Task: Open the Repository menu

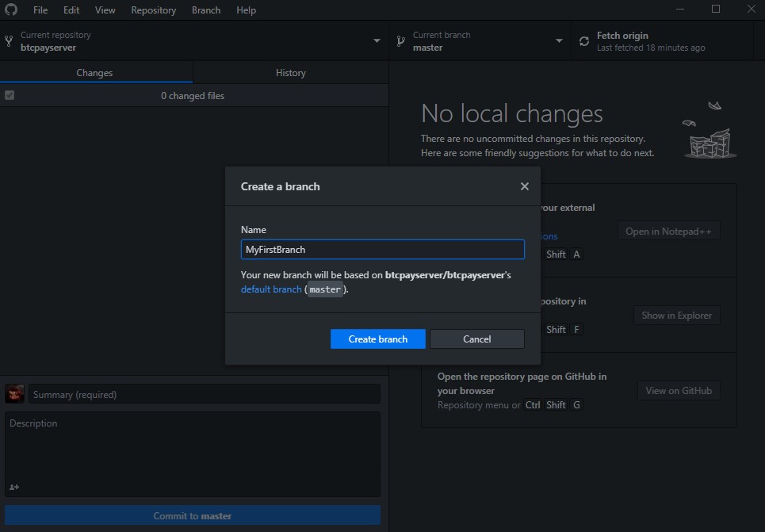Action: (153, 10)
